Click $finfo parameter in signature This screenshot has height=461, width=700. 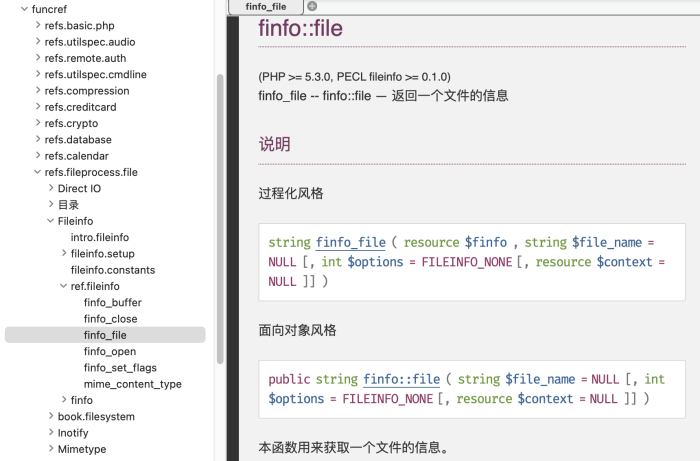(486, 242)
